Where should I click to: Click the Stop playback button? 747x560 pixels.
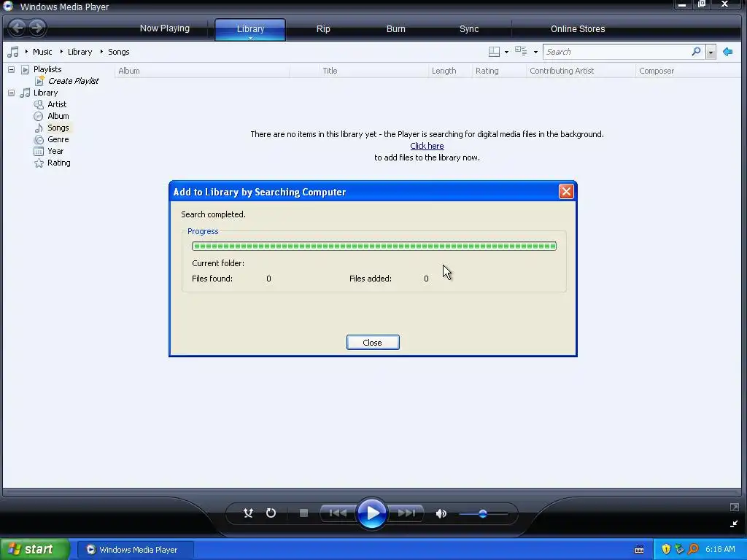coord(303,513)
